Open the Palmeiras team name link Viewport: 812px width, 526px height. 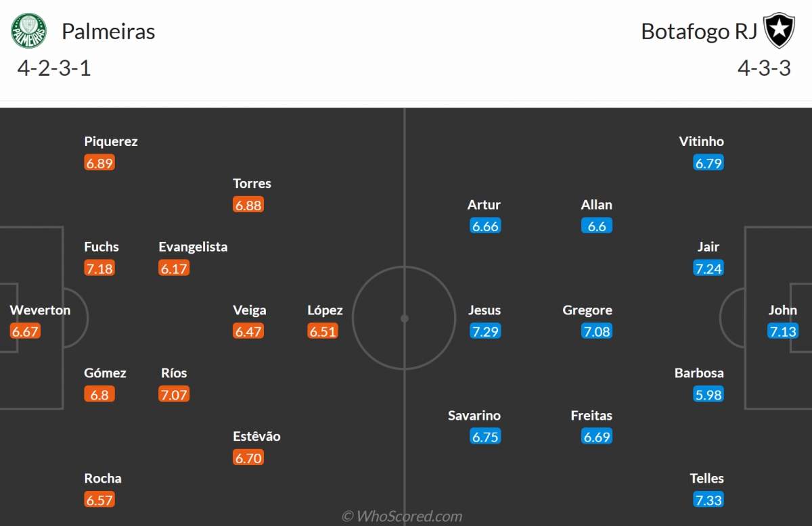point(108,31)
